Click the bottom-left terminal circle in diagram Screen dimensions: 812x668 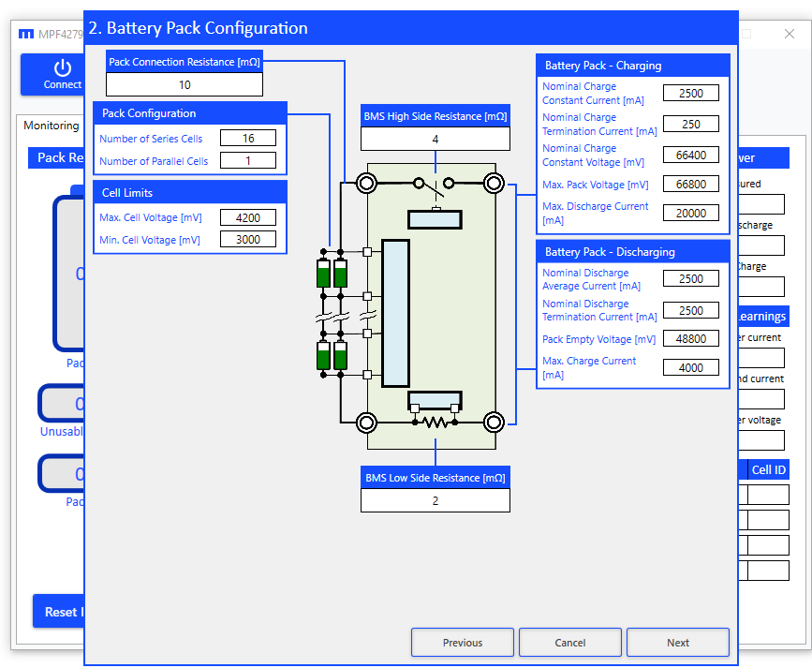coord(366,423)
